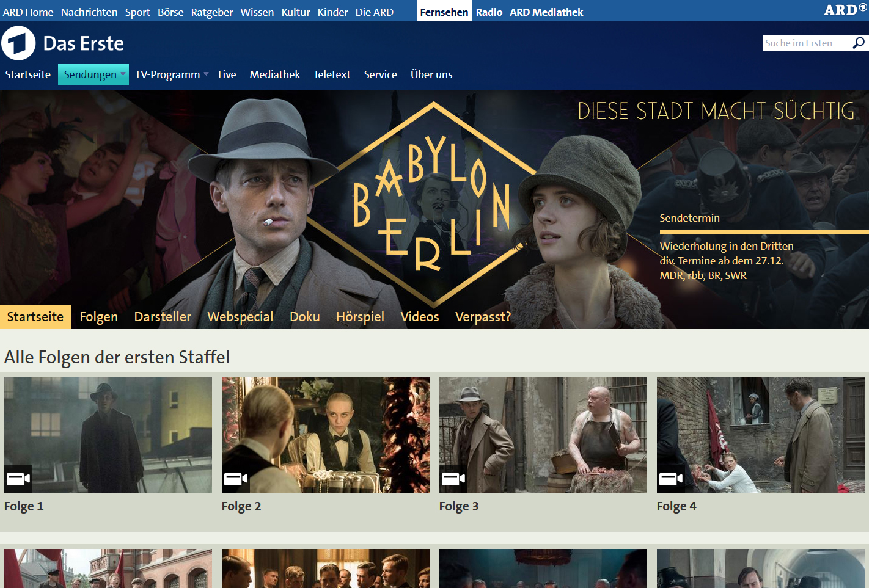
Task: Open Wissen section
Action: (257, 12)
